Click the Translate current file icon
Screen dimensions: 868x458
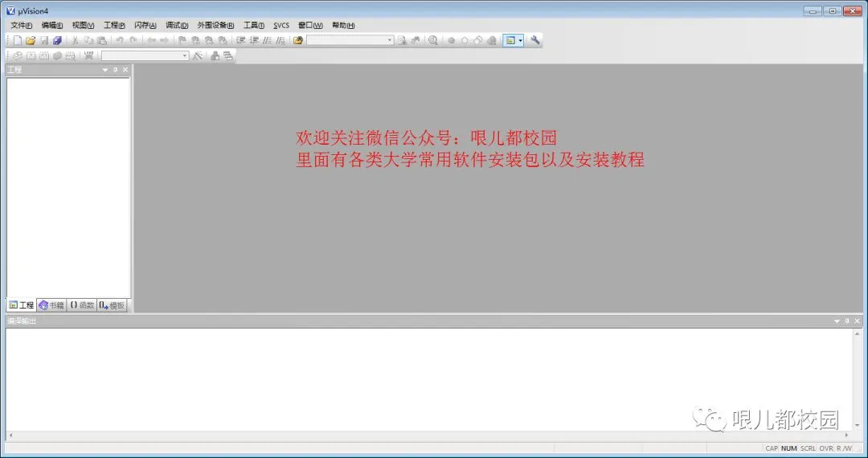click(18, 55)
